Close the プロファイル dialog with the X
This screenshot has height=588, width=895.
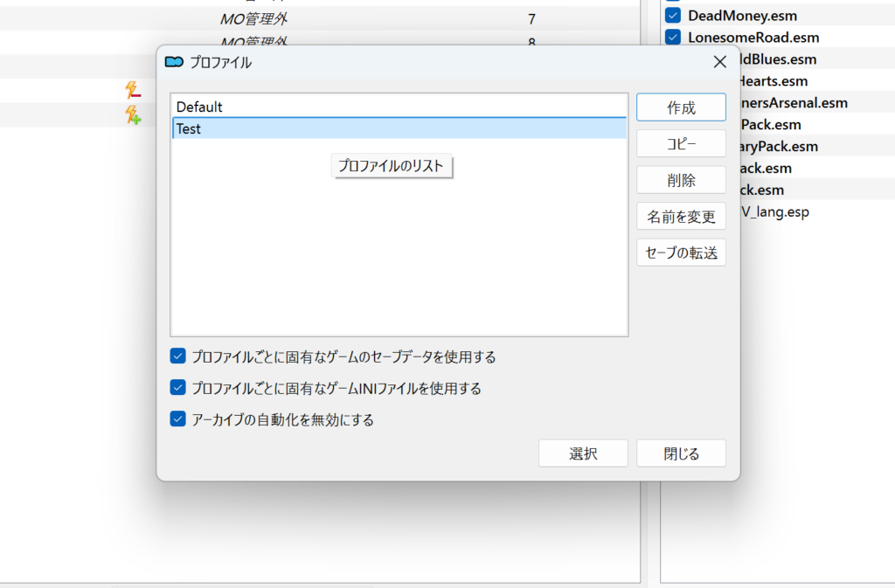(719, 62)
